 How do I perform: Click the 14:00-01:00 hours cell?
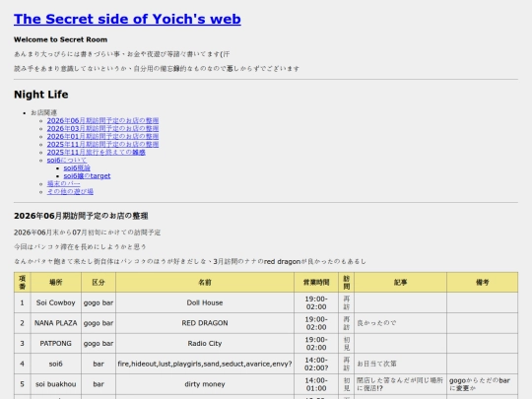point(316,384)
